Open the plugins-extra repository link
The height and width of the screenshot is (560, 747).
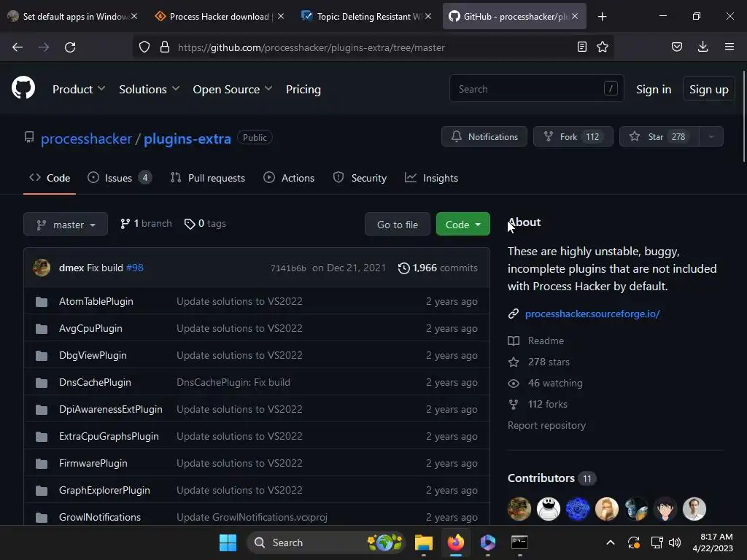(x=187, y=139)
